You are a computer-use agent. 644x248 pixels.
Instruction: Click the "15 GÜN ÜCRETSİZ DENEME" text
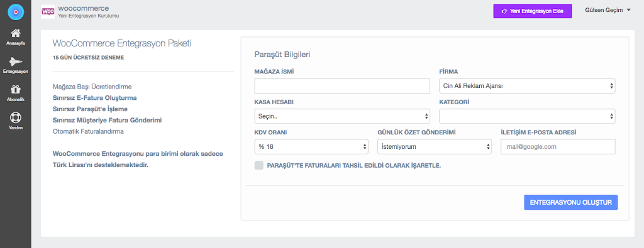tap(88, 58)
